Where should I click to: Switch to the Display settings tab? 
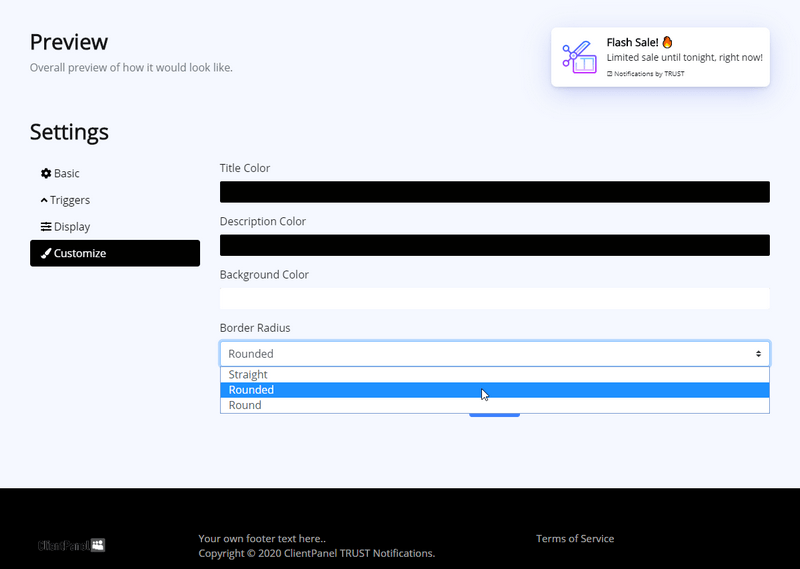pos(115,227)
